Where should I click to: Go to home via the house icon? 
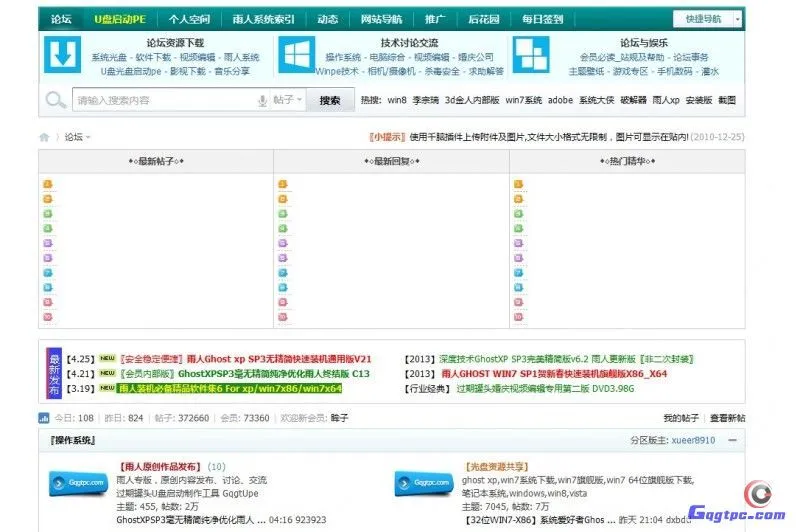click(44, 137)
